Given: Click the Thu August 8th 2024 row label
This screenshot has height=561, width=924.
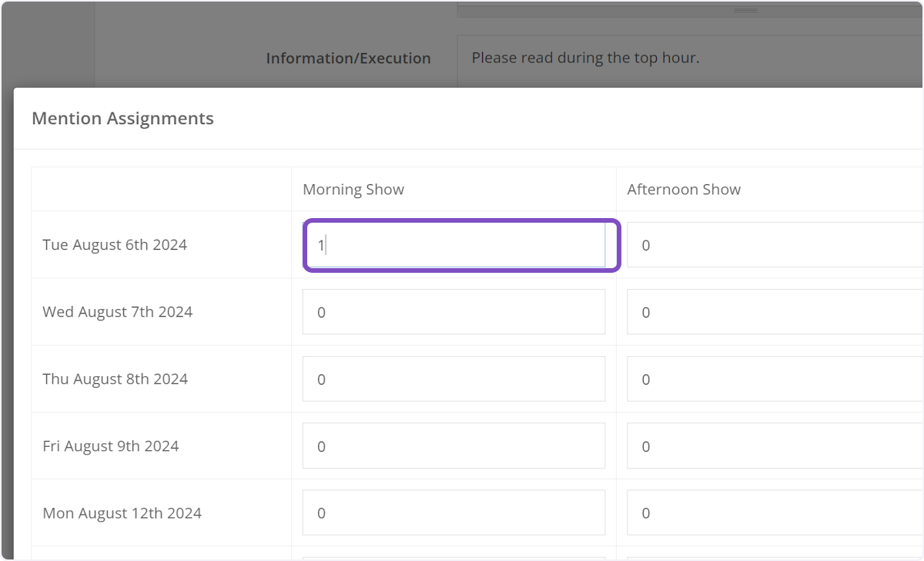Looking at the screenshot, I should 115,379.
